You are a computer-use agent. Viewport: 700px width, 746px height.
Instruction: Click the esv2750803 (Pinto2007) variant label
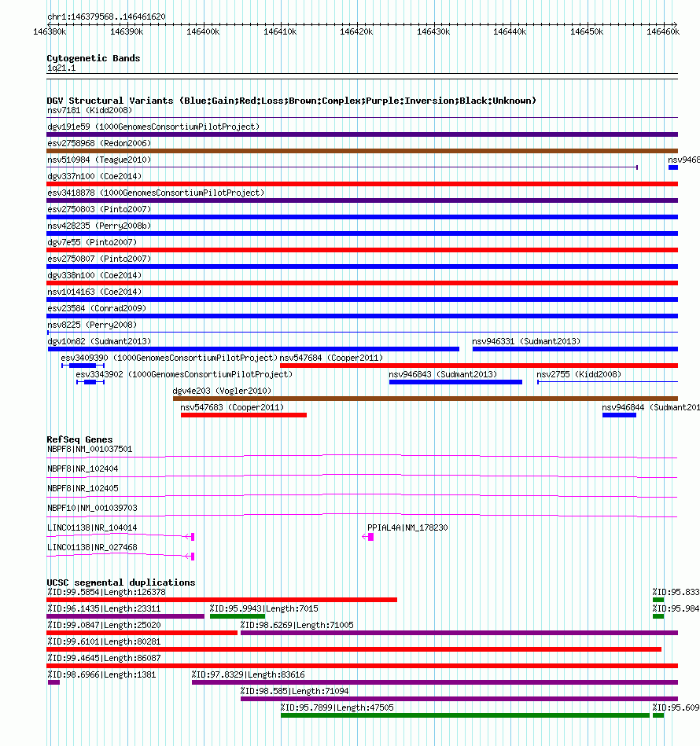pos(99,209)
